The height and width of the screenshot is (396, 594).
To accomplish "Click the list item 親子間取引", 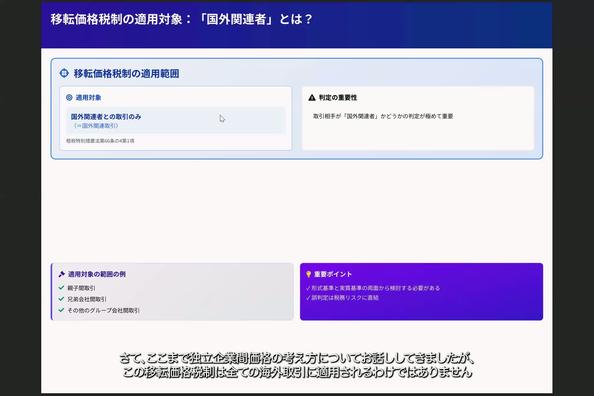I will tap(81, 288).
